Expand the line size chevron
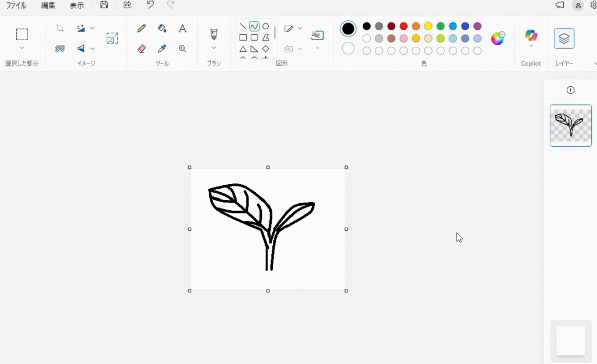The width and height of the screenshot is (597, 364). tap(317, 48)
